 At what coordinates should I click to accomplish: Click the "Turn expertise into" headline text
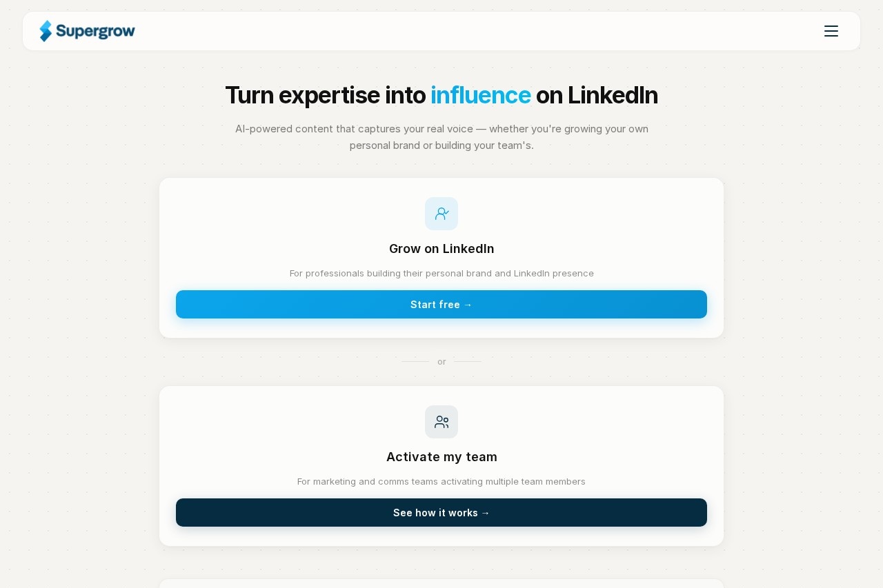tap(325, 95)
